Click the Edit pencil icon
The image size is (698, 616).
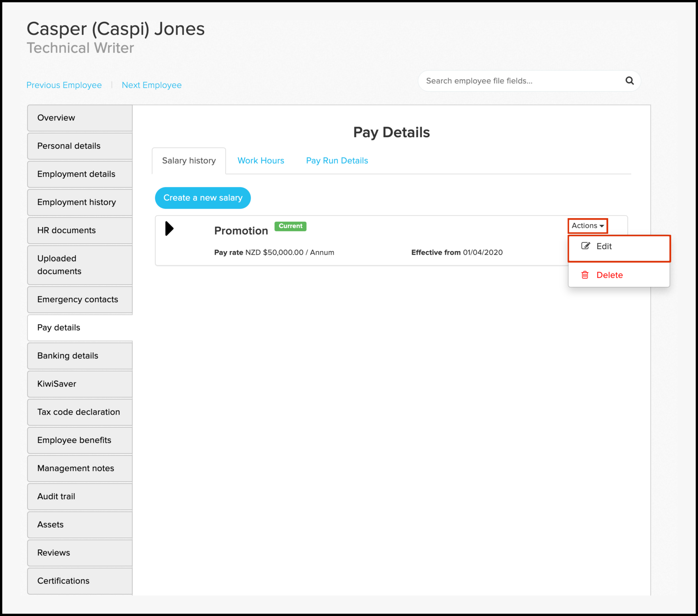pos(585,246)
